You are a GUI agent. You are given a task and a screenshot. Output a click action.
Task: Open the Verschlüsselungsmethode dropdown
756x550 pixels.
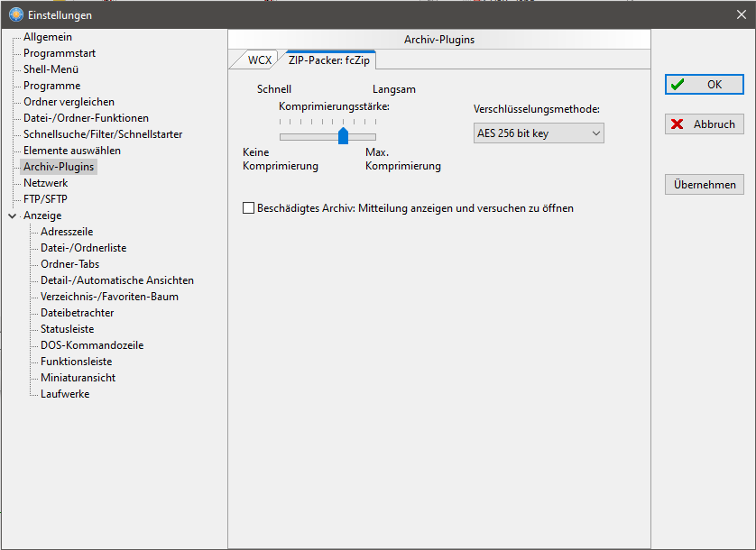[x=539, y=133]
